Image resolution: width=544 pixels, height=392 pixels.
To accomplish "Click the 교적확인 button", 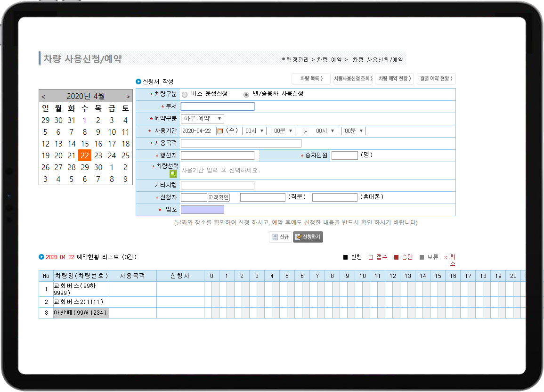I will pyautogui.click(x=219, y=197).
